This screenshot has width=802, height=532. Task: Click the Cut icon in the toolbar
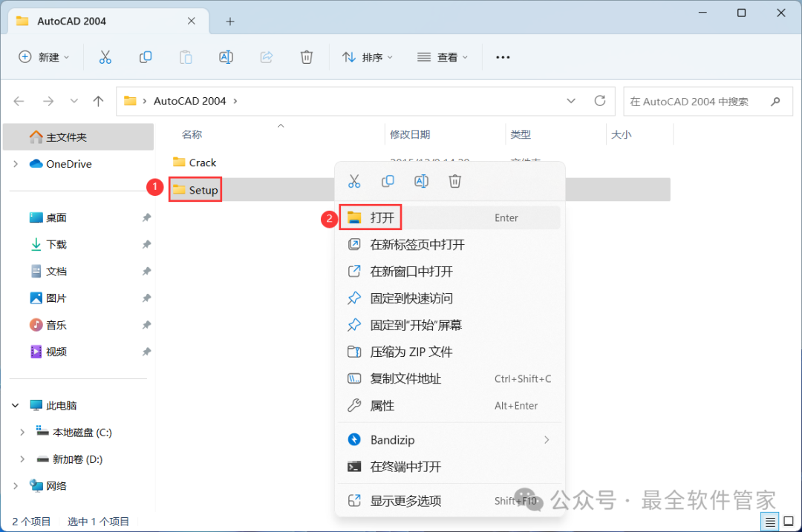[x=105, y=57]
